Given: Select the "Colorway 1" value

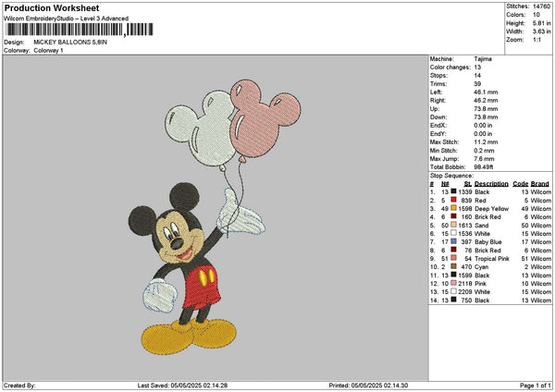Looking at the screenshot, I should coord(48,51).
